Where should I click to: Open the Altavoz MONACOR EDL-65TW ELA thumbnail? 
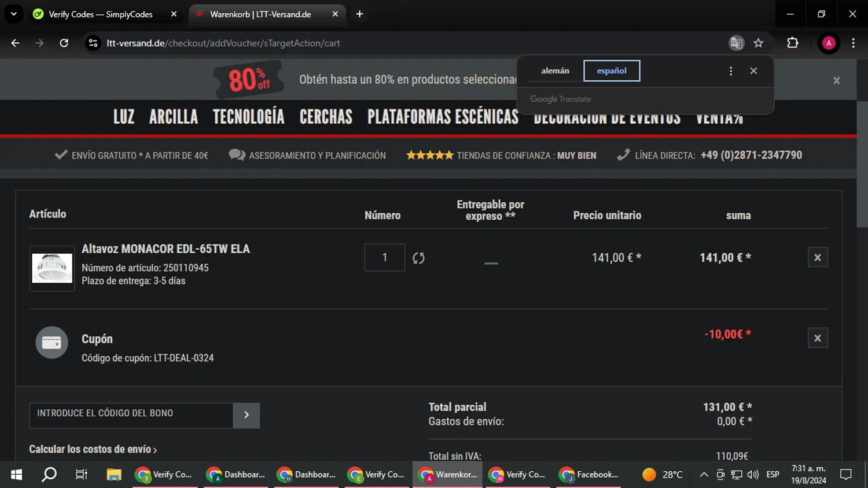pos(52,268)
